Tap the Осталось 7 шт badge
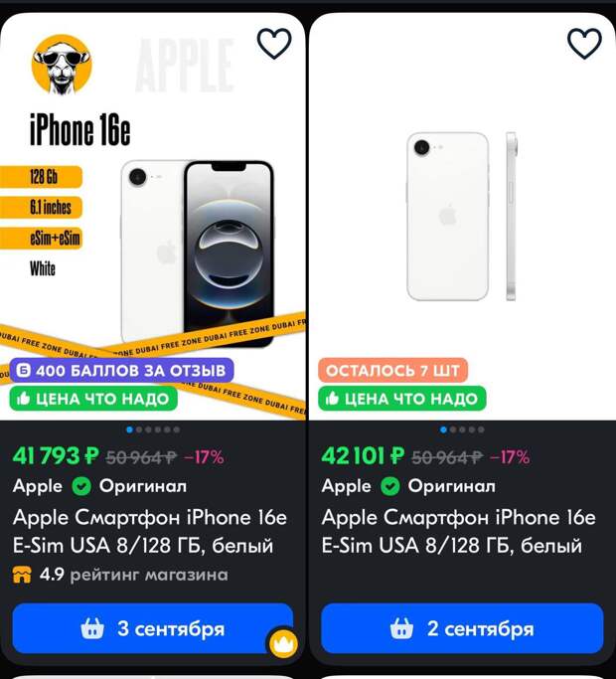 coord(392,370)
